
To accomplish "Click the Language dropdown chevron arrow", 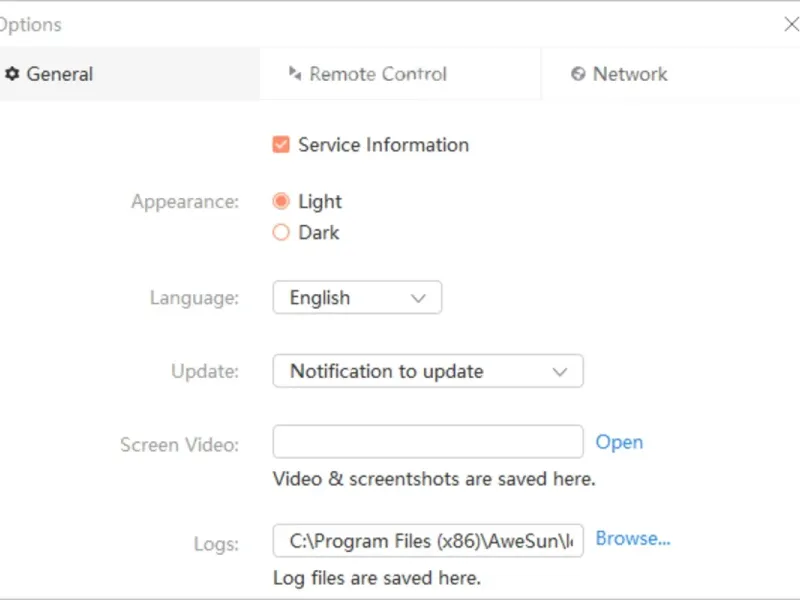I will pyautogui.click(x=419, y=298).
